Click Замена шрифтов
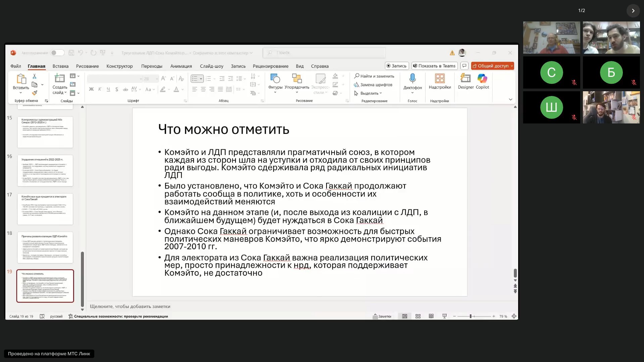The height and width of the screenshot is (362, 644). tap(373, 85)
